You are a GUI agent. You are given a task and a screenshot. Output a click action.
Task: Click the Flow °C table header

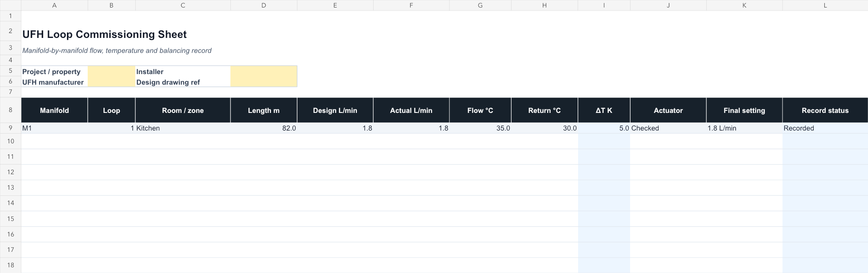pos(480,110)
